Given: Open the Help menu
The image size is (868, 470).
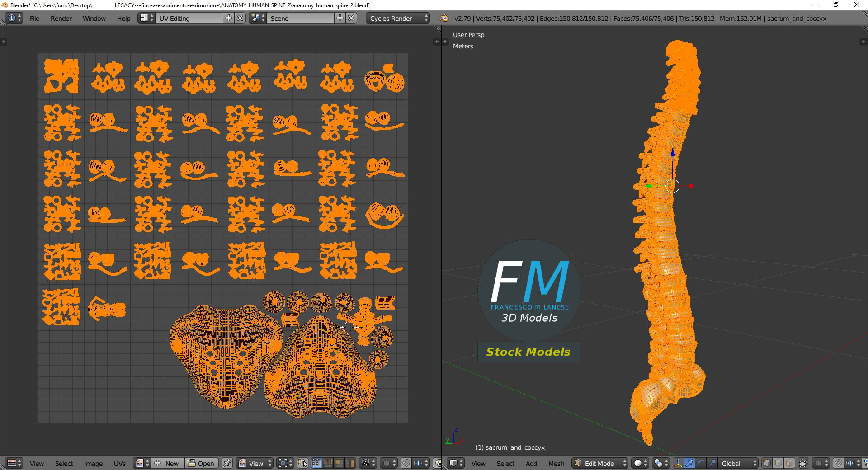Looking at the screenshot, I should pos(123,19).
